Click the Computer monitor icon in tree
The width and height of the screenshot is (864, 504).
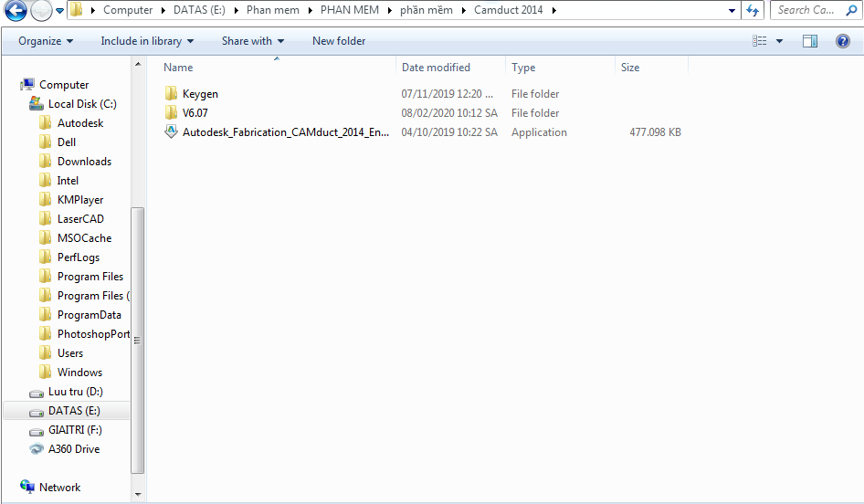point(27,84)
